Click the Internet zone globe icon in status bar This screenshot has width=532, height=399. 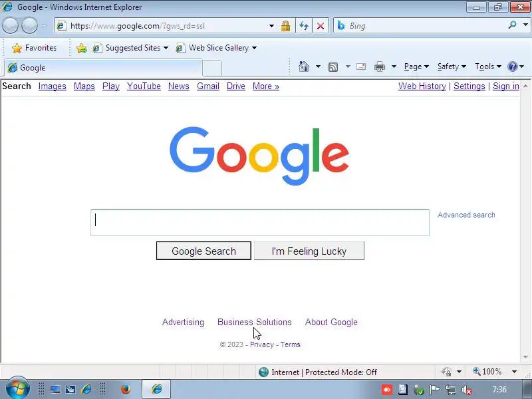pos(263,372)
